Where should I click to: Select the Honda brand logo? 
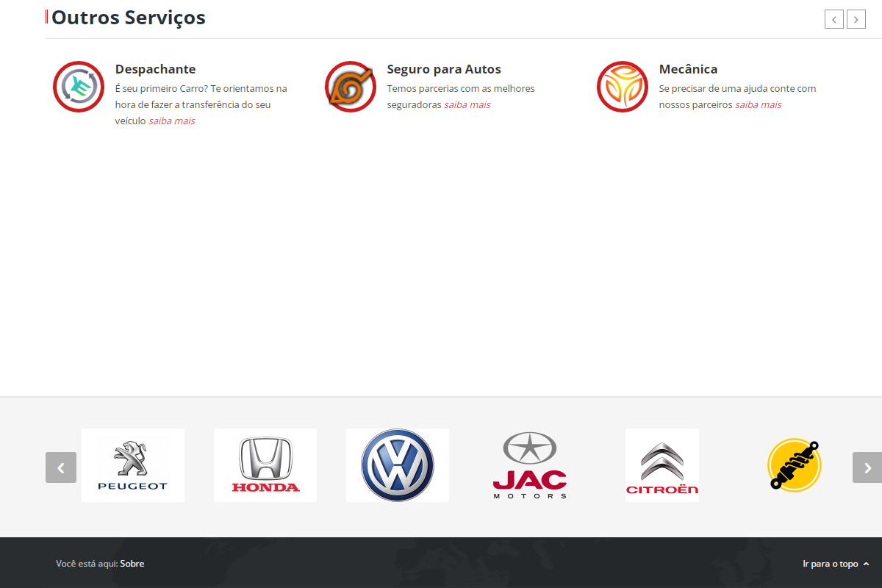click(x=265, y=465)
